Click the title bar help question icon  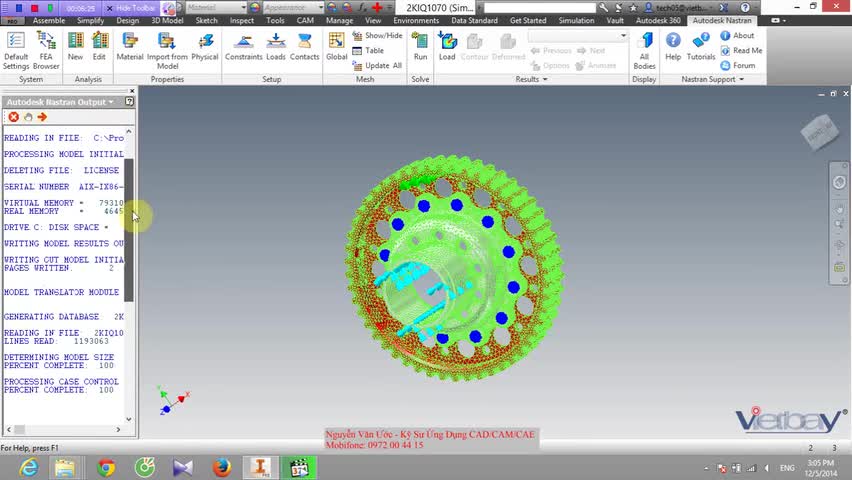[x=745, y=8]
